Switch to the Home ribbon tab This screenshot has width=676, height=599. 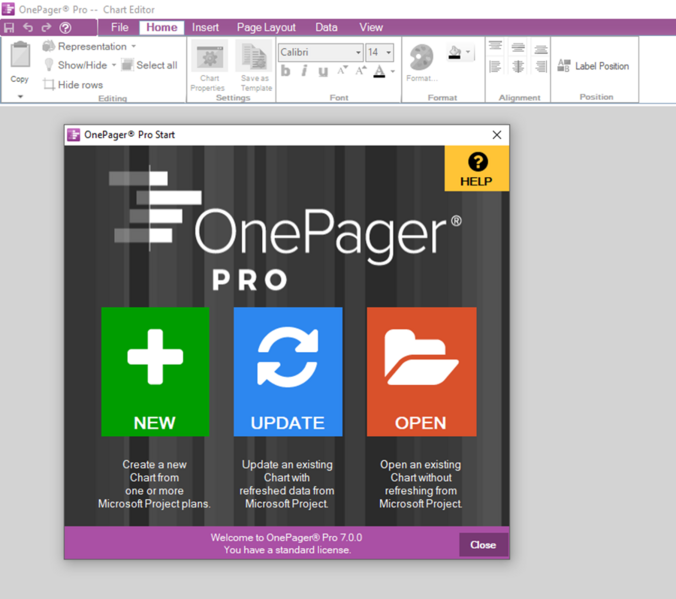coord(162,28)
